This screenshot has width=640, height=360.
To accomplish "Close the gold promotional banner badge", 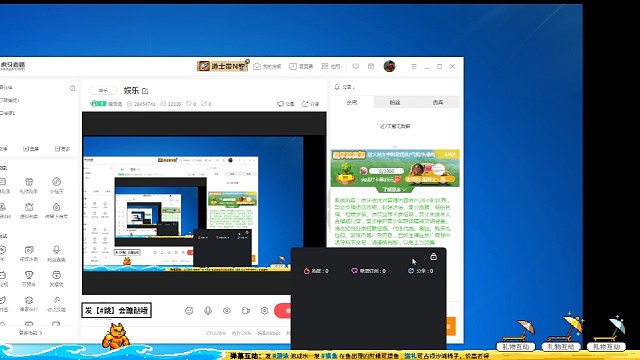I will click(x=247, y=61).
